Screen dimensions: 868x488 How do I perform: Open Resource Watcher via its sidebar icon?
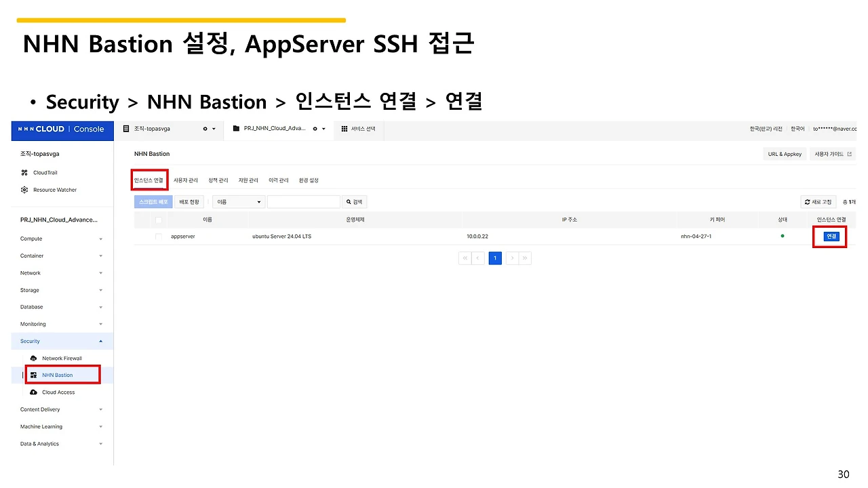[x=24, y=190]
